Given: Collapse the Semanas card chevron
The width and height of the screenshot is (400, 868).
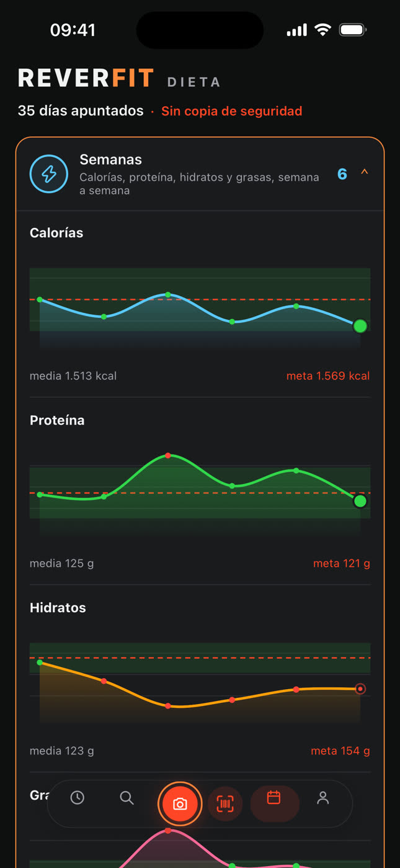Looking at the screenshot, I should (x=365, y=172).
